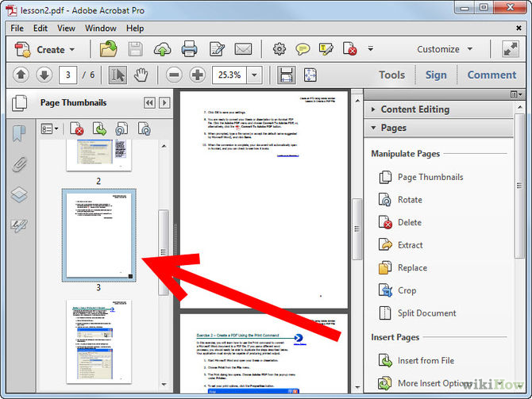
Task: Click Extract under Manipulate Pages
Action: coord(401,245)
